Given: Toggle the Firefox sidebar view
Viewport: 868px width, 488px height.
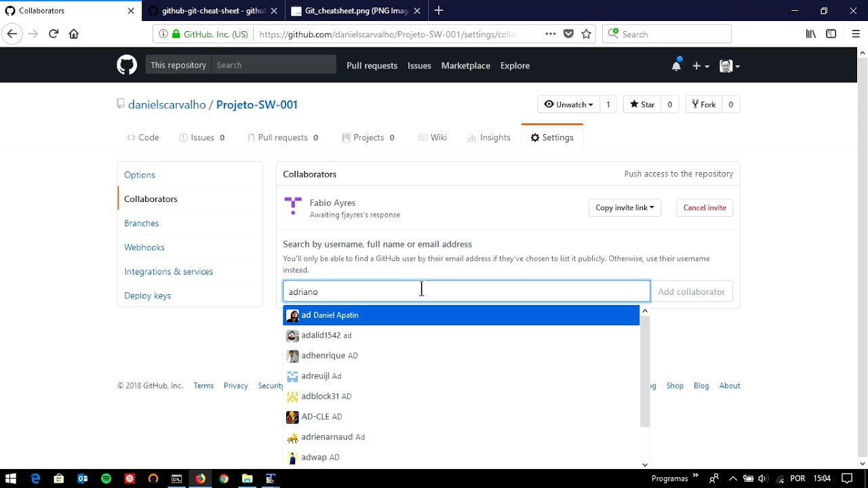Looking at the screenshot, I should coord(831,34).
